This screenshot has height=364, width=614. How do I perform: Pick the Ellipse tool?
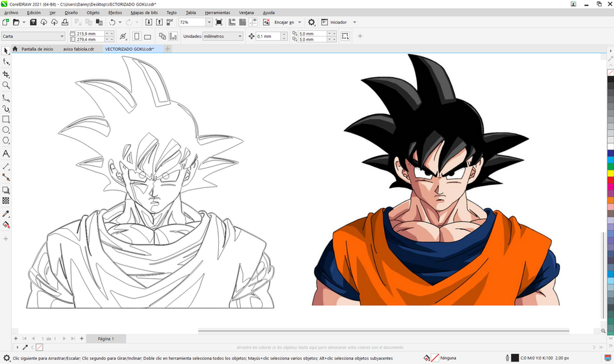click(x=6, y=130)
